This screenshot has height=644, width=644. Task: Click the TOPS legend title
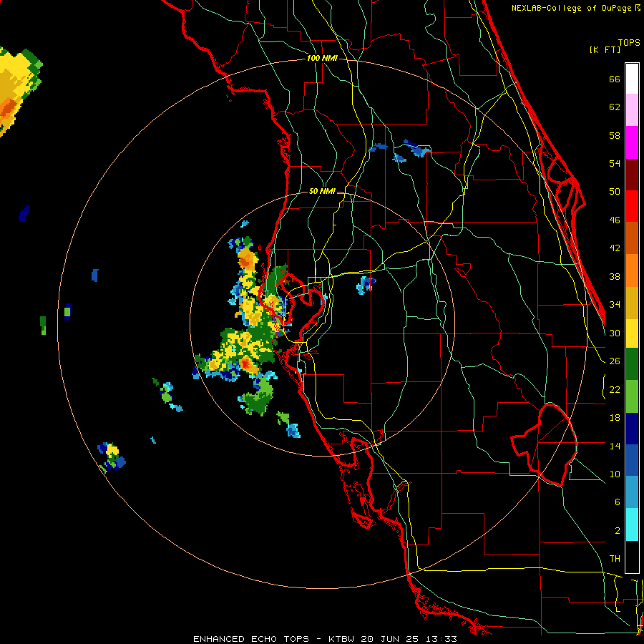pos(629,43)
